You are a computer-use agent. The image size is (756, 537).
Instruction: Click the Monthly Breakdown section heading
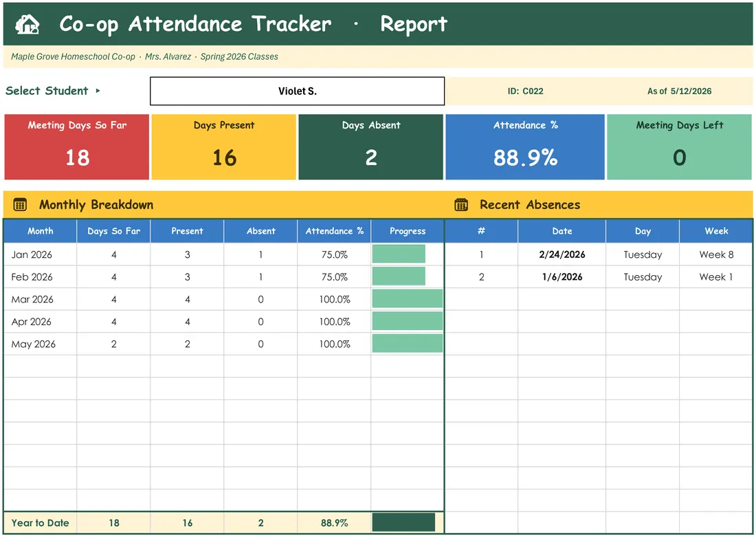point(96,205)
